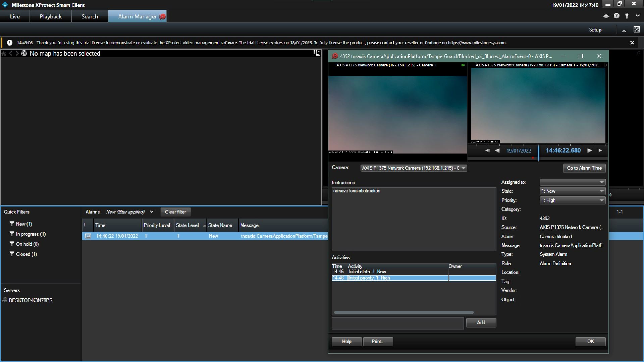Apply the New (1) quick filter
644x362 pixels.
point(24,224)
